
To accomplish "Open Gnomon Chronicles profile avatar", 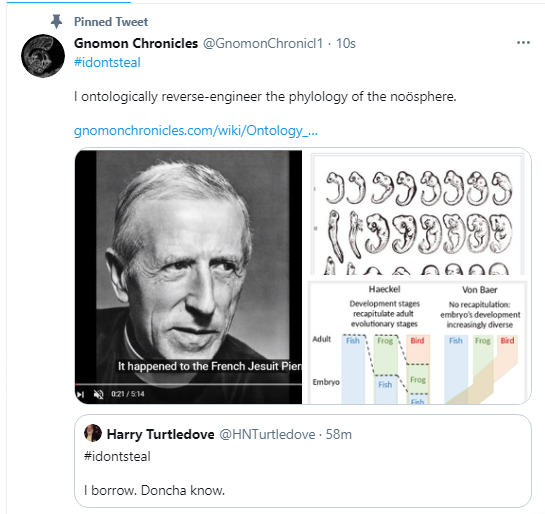I will click(43, 56).
